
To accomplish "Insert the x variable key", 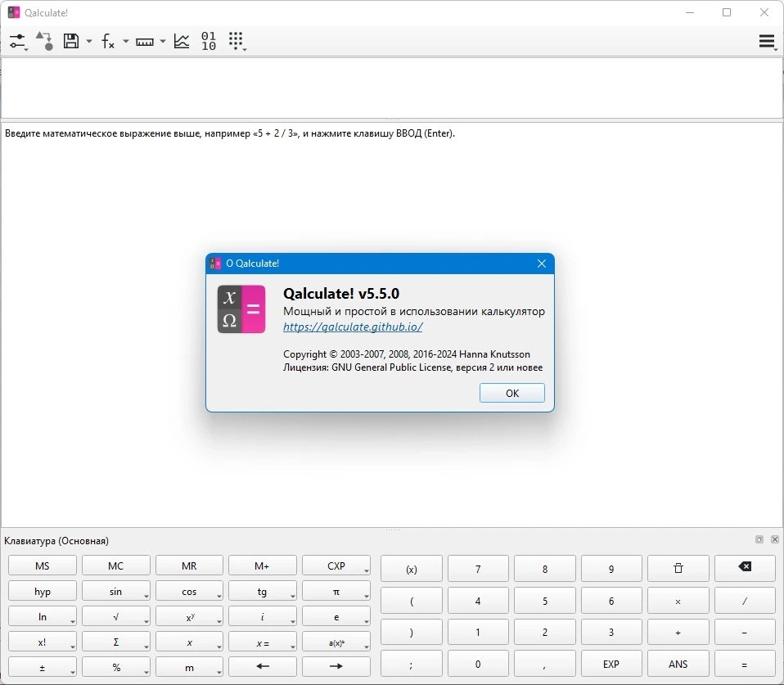I will click(x=189, y=642).
